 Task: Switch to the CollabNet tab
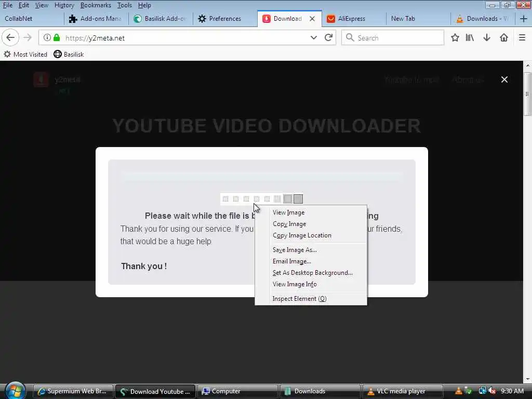tap(32, 19)
